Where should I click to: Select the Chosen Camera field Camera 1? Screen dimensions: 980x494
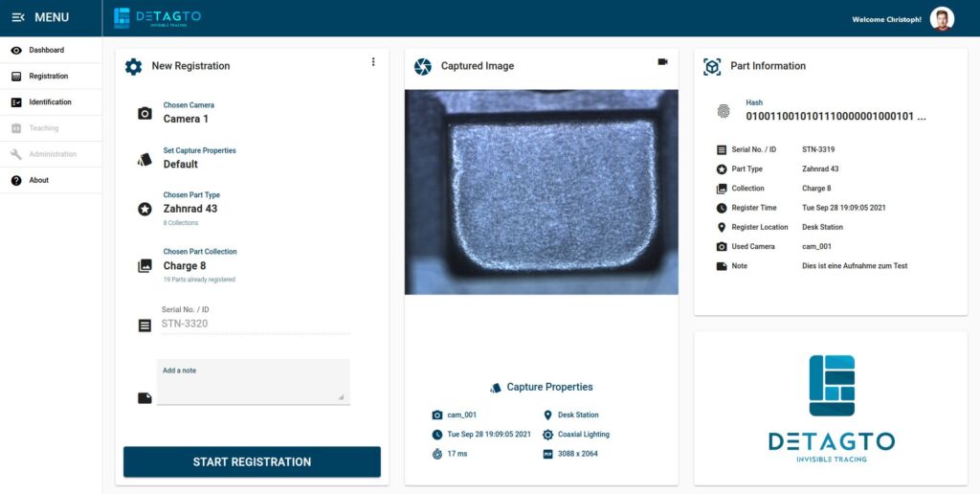186,119
